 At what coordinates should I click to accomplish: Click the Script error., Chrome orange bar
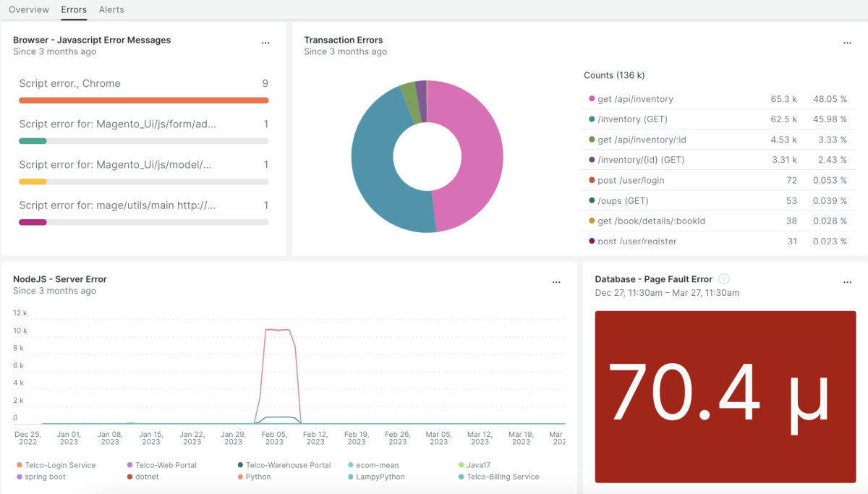143,101
